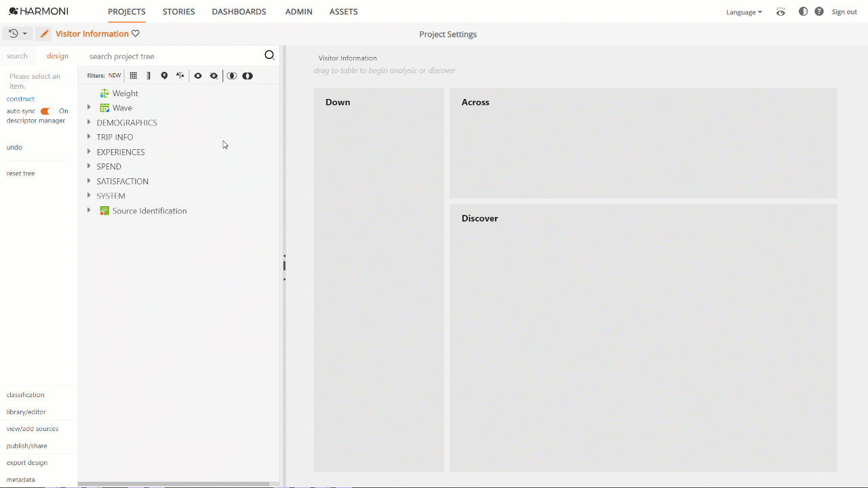Click the Source Identification icon
This screenshot has width=868, height=488.
[x=104, y=211]
